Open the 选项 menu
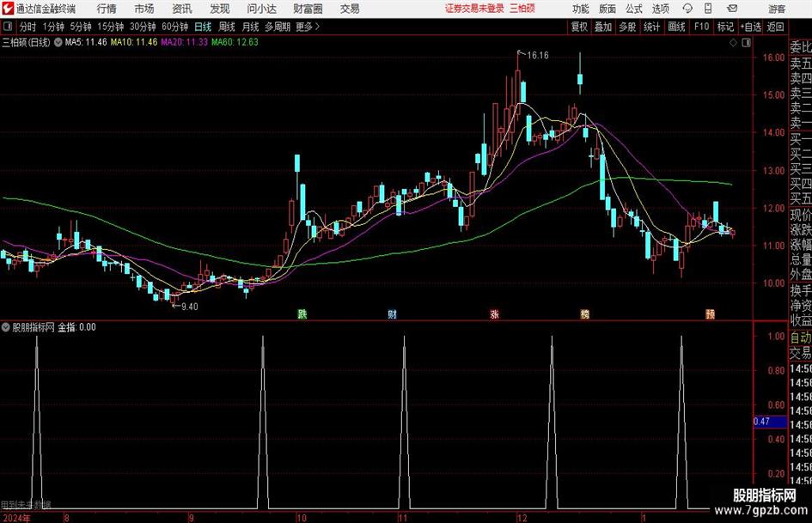This screenshot has width=812, height=523. click(660, 9)
